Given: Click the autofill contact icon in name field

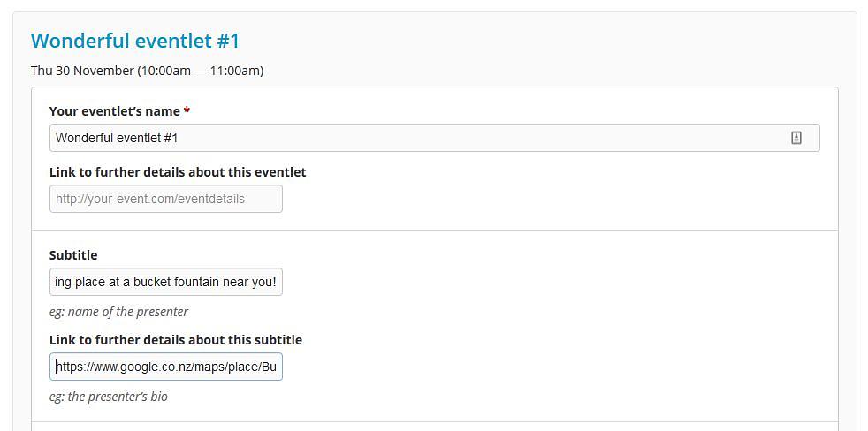Looking at the screenshot, I should point(796,138).
